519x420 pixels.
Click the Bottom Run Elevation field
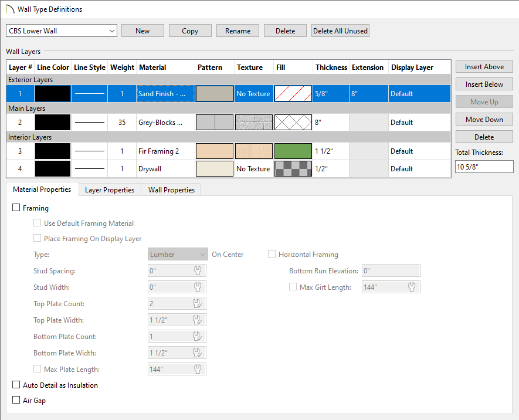[391, 271]
